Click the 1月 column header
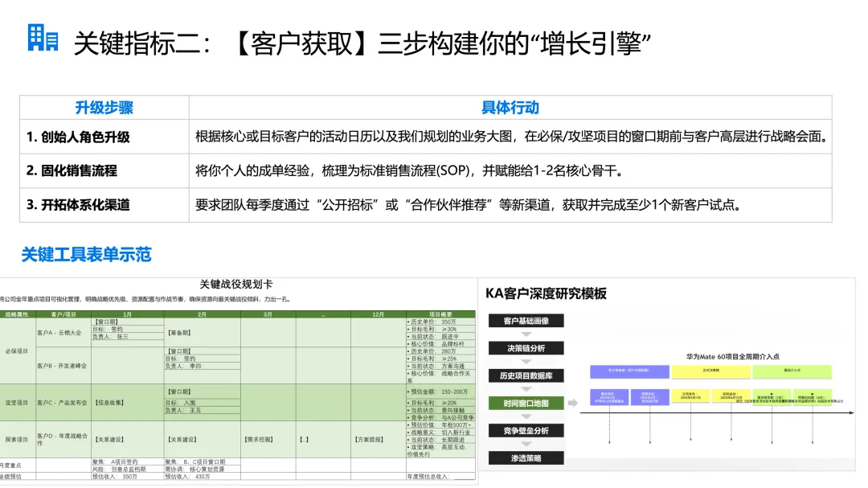Screen dimensions: 868x488 (127, 314)
